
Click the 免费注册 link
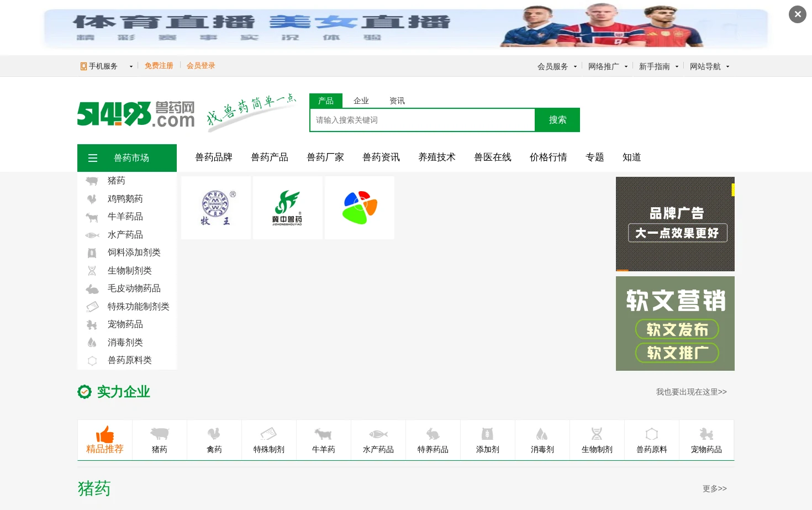pyautogui.click(x=159, y=66)
